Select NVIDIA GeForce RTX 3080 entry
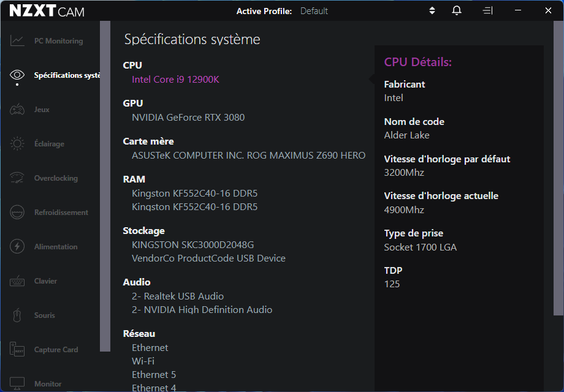564x392 pixels. (x=188, y=118)
